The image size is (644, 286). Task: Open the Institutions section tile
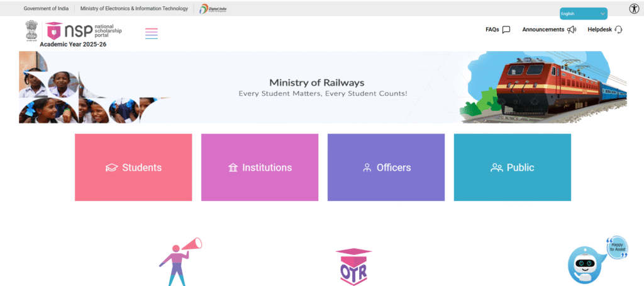260,168
